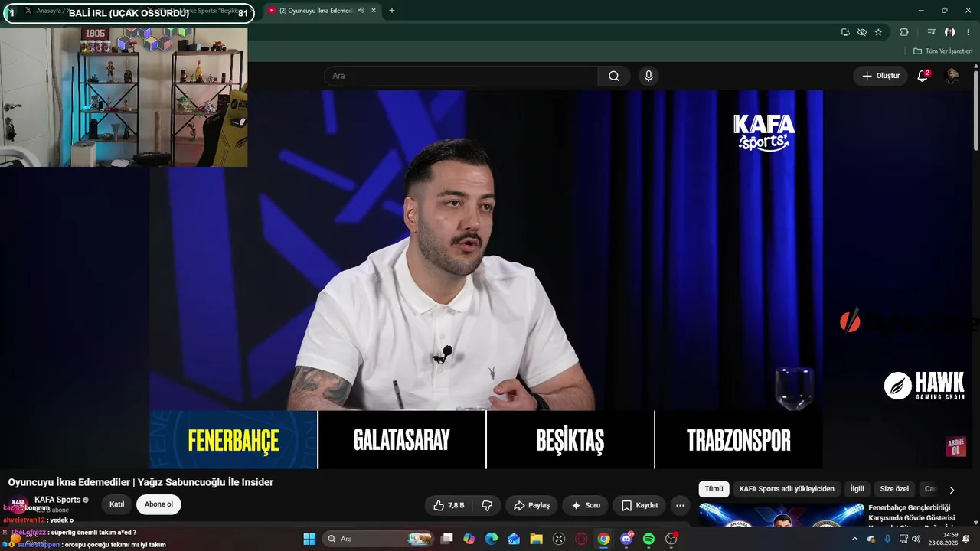This screenshot has width=980, height=551.
Task: Open Outlook from the taskbar
Action: tap(514, 539)
